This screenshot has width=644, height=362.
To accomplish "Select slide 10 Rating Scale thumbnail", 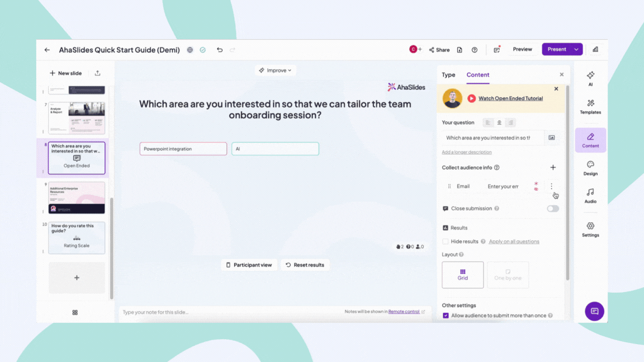I will point(77,237).
